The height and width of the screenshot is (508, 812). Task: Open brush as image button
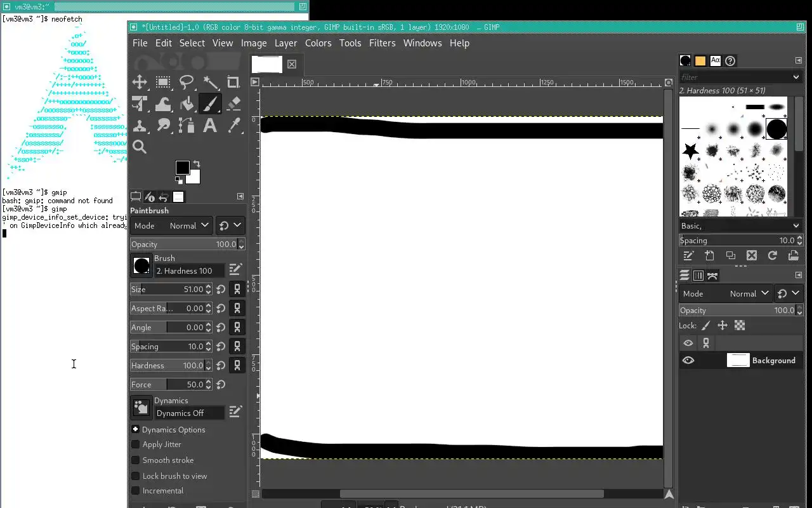(x=793, y=255)
